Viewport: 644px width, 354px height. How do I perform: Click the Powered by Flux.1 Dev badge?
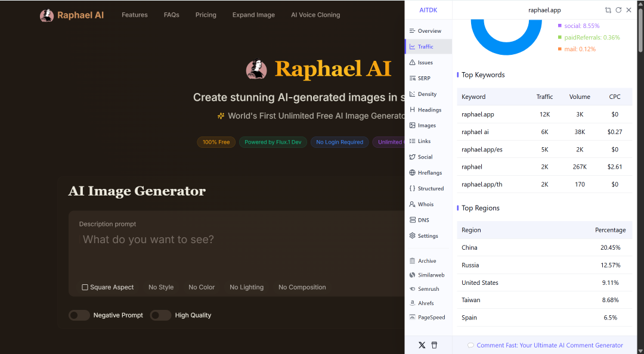point(273,142)
